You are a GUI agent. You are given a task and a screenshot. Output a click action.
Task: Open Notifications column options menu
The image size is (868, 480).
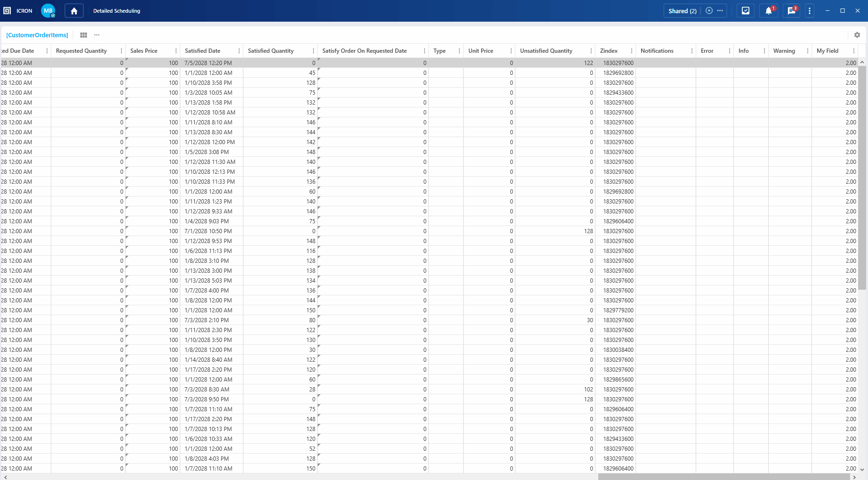coord(692,51)
